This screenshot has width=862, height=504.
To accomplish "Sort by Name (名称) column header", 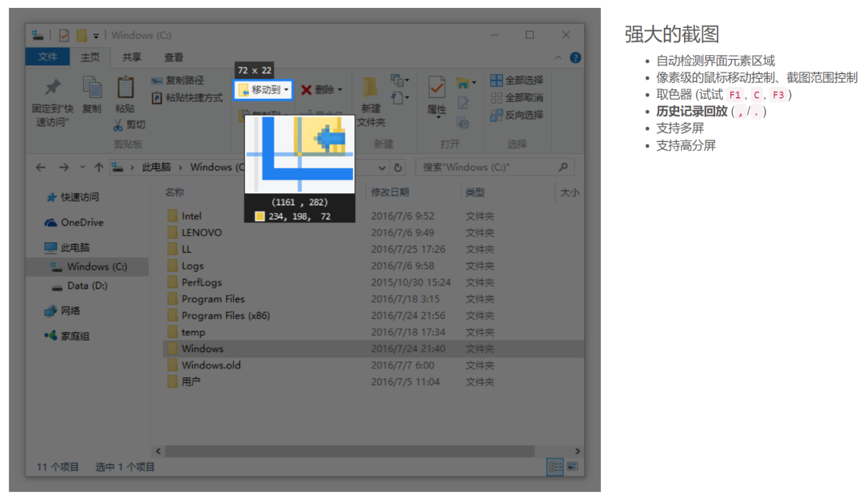I will click(175, 192).
